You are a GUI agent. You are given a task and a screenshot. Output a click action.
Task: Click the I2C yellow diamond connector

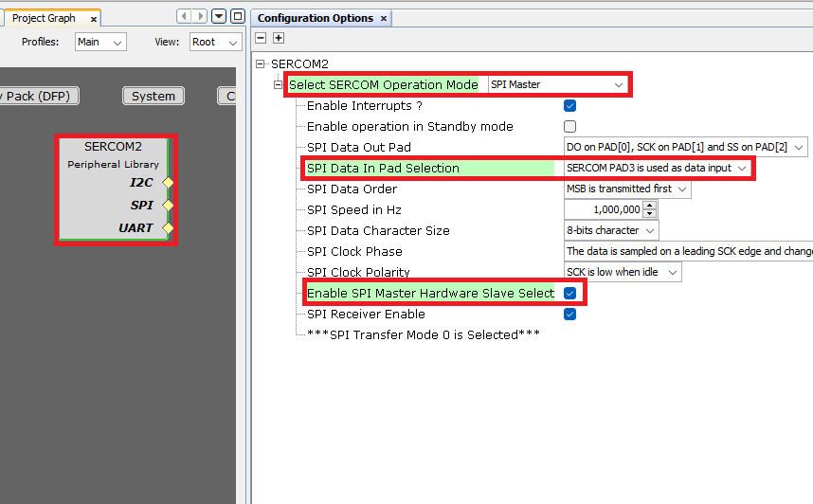168,182
